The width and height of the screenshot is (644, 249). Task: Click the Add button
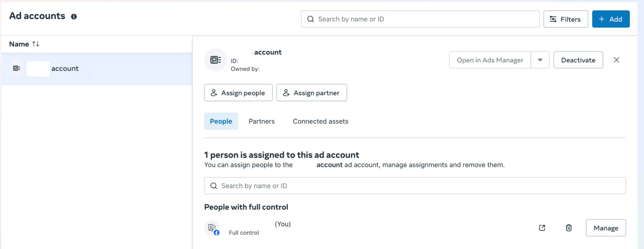611,19
